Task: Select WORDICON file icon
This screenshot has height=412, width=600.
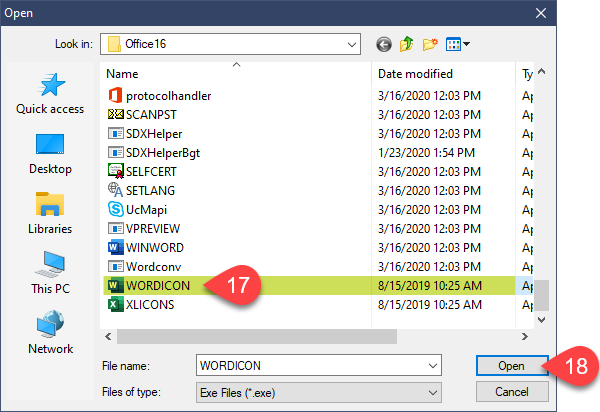Action: tap(115, 285)
